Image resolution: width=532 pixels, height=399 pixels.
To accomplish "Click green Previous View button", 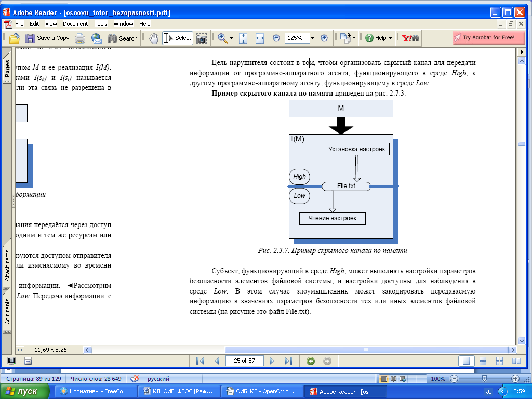I will click(311, 361).
